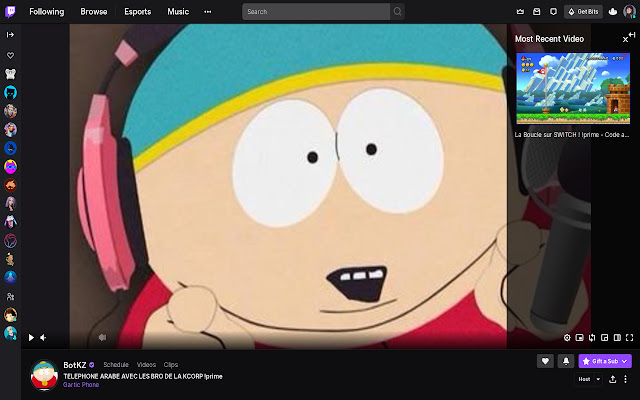Close the Most Recent Video panel
The width and height of the screenshot is (640, 400).
[x=625, y=40]
